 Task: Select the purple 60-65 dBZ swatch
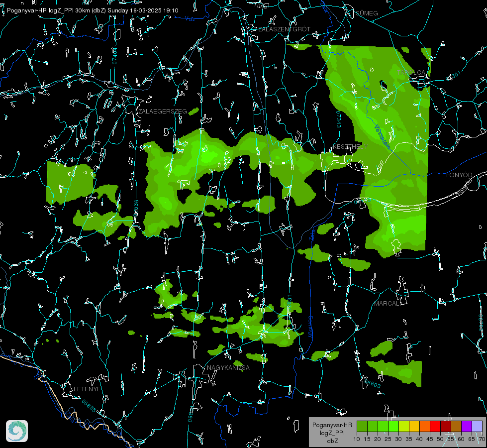click(467, 426)
